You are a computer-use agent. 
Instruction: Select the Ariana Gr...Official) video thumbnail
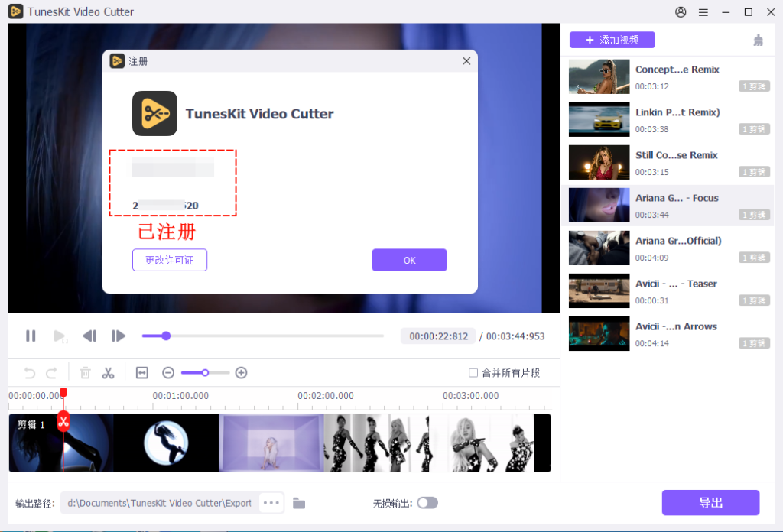coord(599,248)
